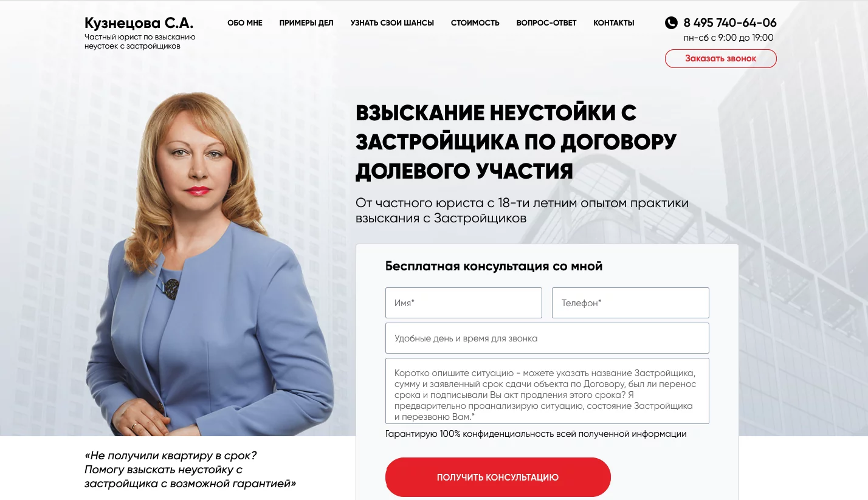Navigate to Вопрос-ответ section
Screen dimensions: 868x500
point(546,23)
